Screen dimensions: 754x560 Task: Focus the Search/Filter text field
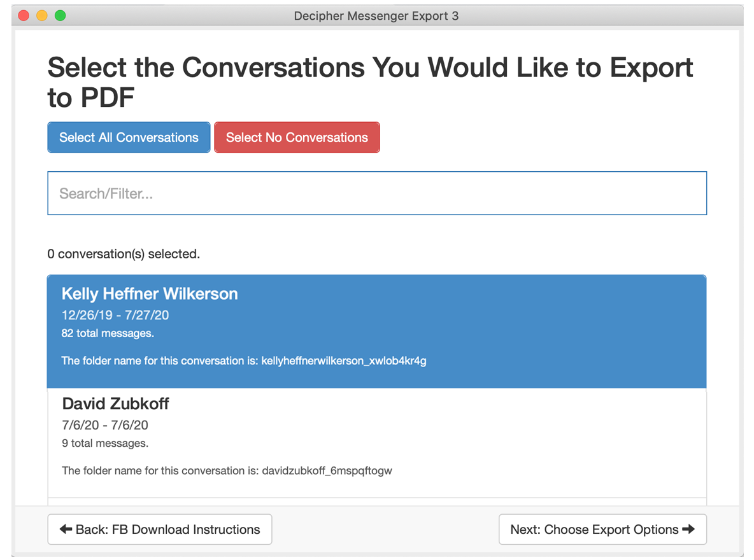point(377,193)
